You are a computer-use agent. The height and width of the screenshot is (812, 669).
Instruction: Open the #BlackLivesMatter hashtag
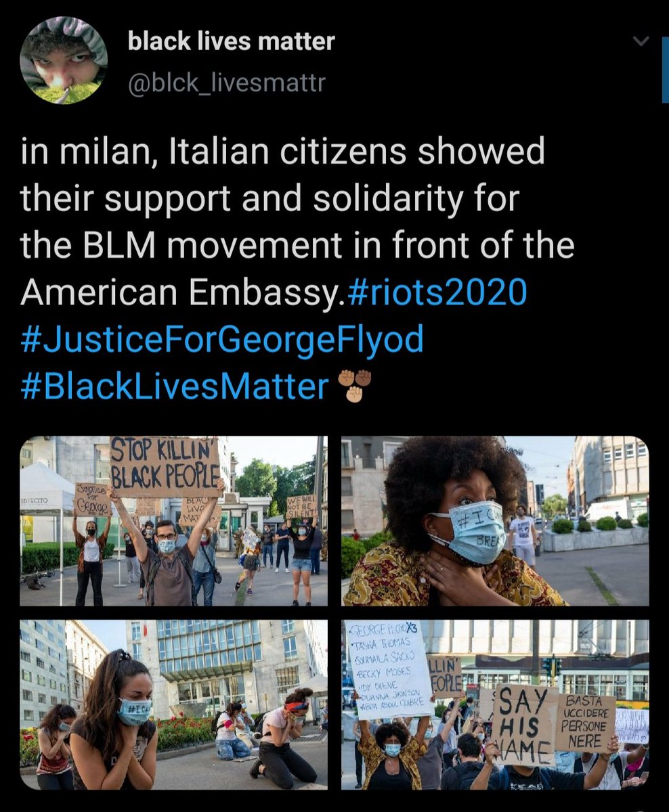coord(175,387)
